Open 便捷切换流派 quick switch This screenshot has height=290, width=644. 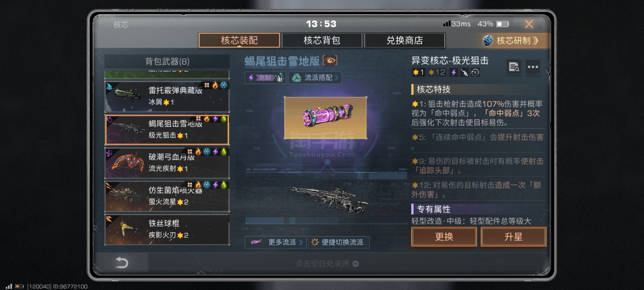click(x=339, y=242)
